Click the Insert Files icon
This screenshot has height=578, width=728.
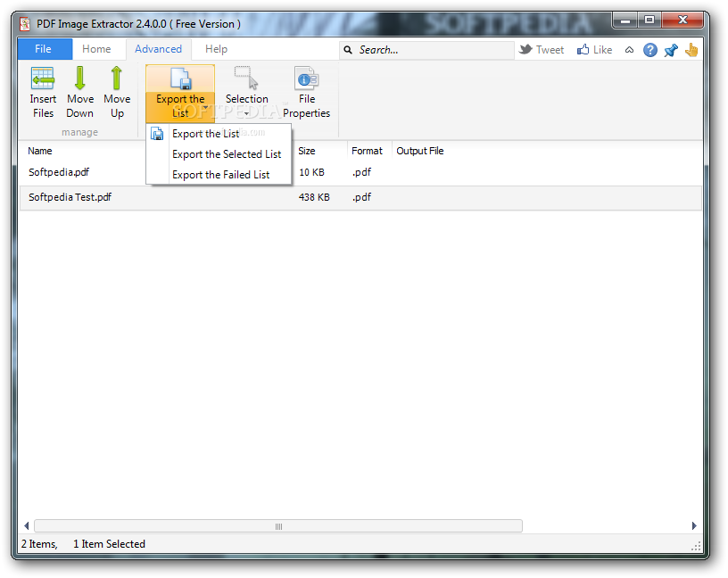(43, 78)
